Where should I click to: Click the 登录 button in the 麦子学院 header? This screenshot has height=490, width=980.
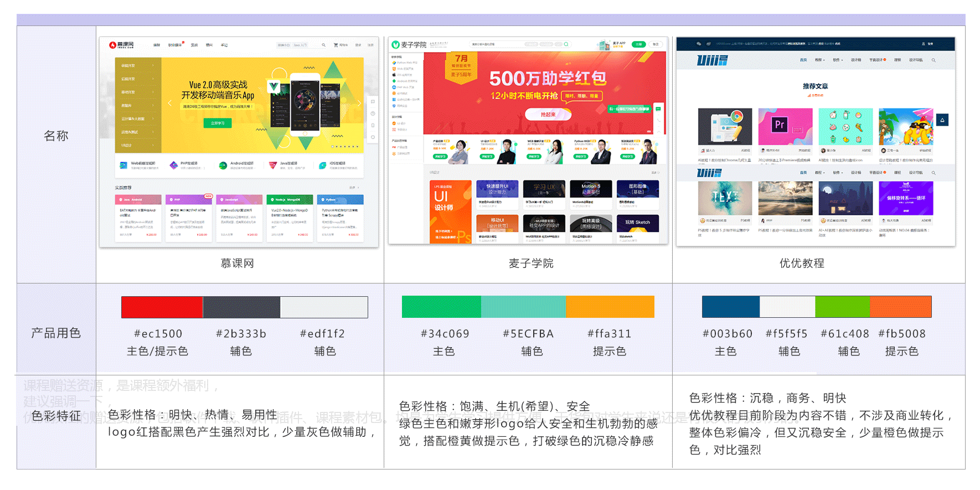pos(656,44)
